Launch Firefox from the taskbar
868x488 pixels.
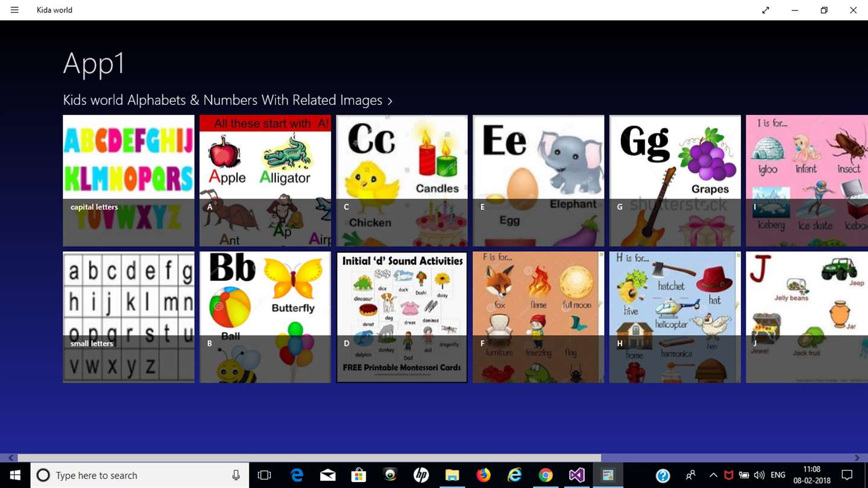483,475
